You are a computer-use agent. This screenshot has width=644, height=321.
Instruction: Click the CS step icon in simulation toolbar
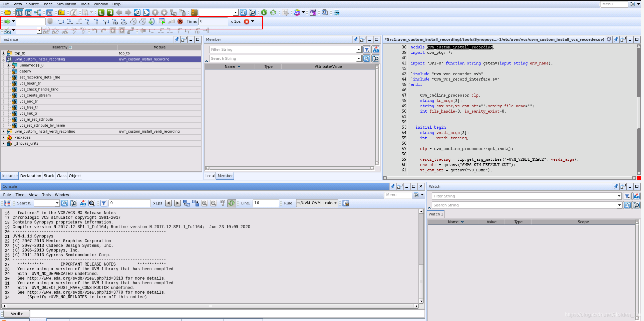[124, 21]
